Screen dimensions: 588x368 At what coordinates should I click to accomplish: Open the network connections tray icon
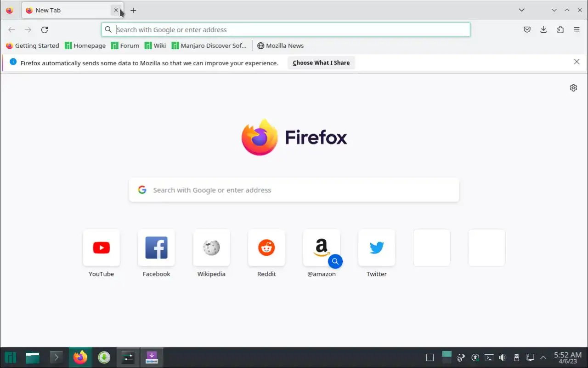530,357
